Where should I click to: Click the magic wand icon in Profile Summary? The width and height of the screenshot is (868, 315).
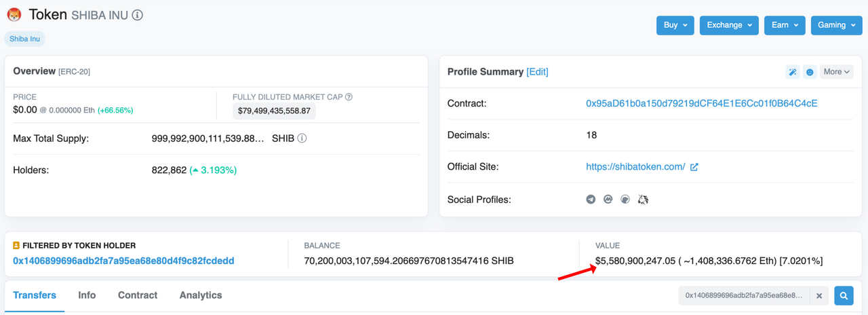pos(792,72)
